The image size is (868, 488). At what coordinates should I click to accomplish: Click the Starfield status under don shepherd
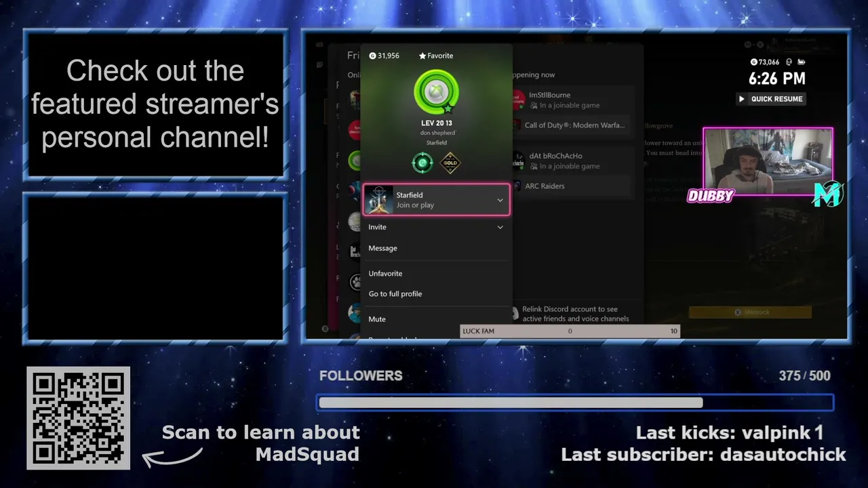437,142
